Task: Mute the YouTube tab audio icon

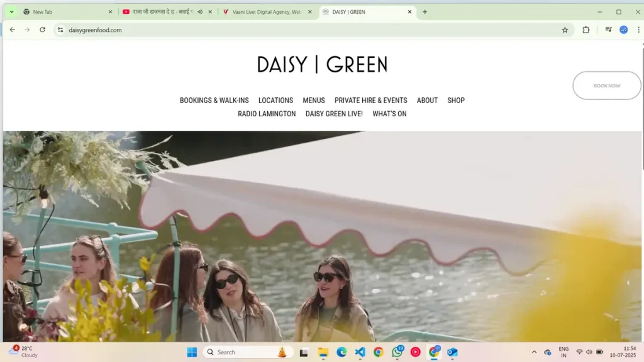Action: (x=200, y=12)
